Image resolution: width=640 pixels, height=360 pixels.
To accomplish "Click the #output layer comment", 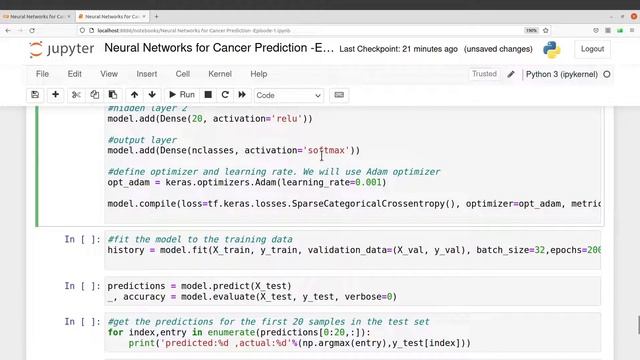I will (x=142, y=140).
